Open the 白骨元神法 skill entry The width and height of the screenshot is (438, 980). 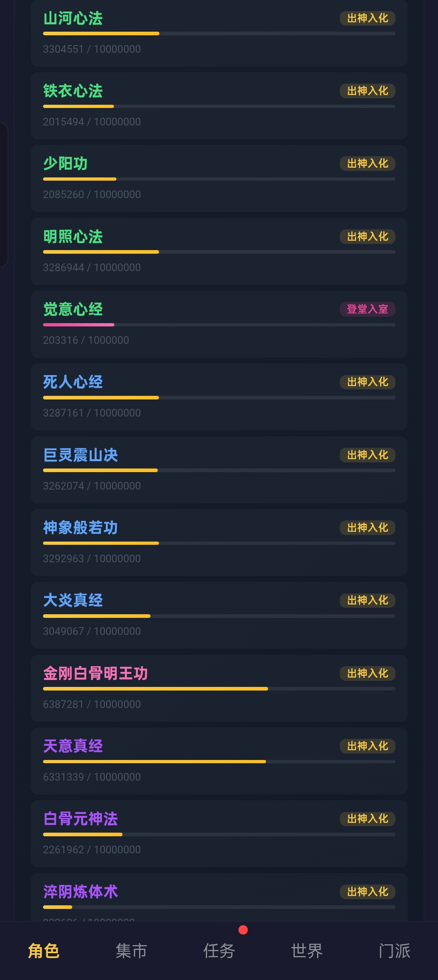(x=219, y=833)
